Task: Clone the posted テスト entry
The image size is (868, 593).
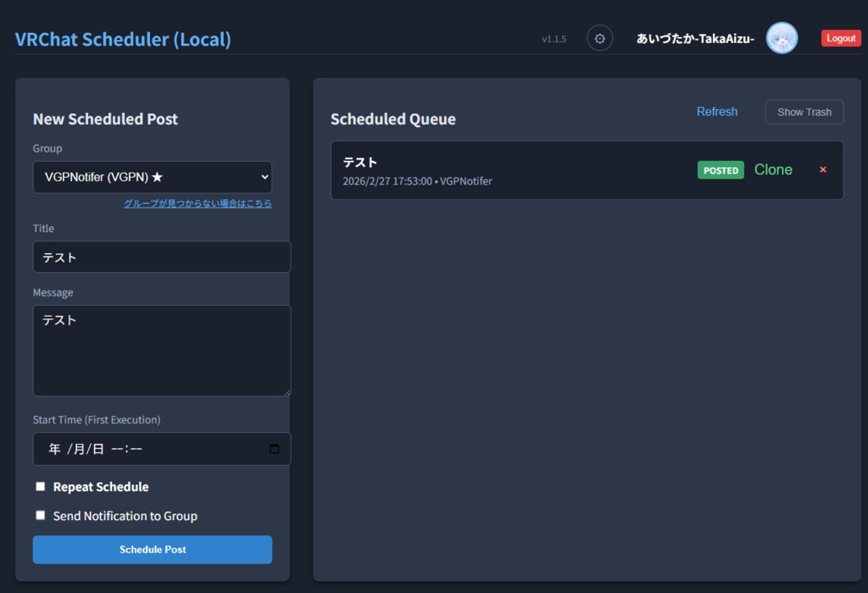Action: click(x=772, y=169)
